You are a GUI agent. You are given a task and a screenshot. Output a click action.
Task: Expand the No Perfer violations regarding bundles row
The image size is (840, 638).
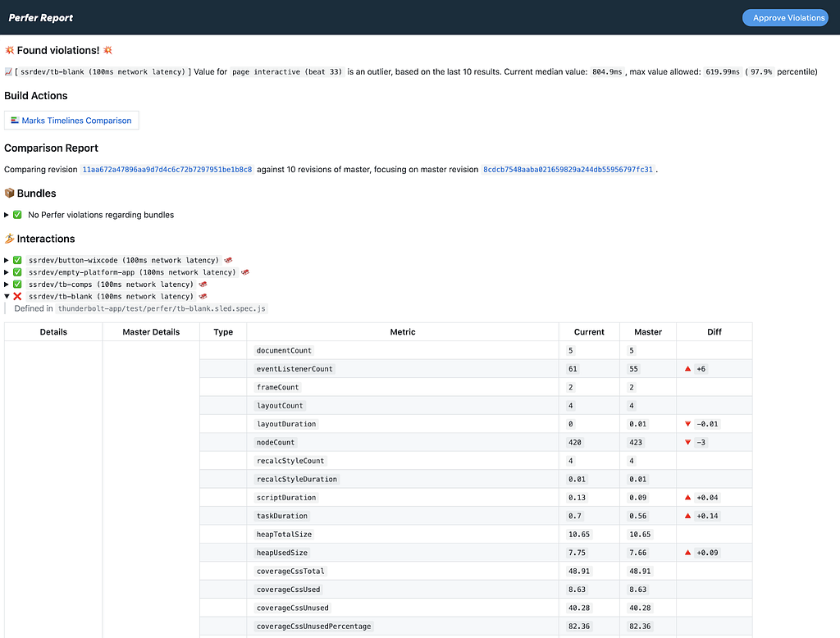tap(7, 215)
